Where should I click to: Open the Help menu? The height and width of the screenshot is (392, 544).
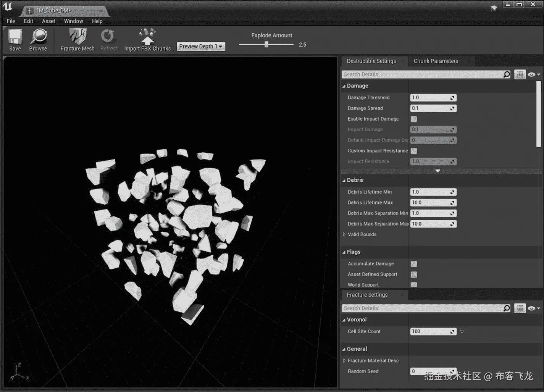[x=97, y=21]
